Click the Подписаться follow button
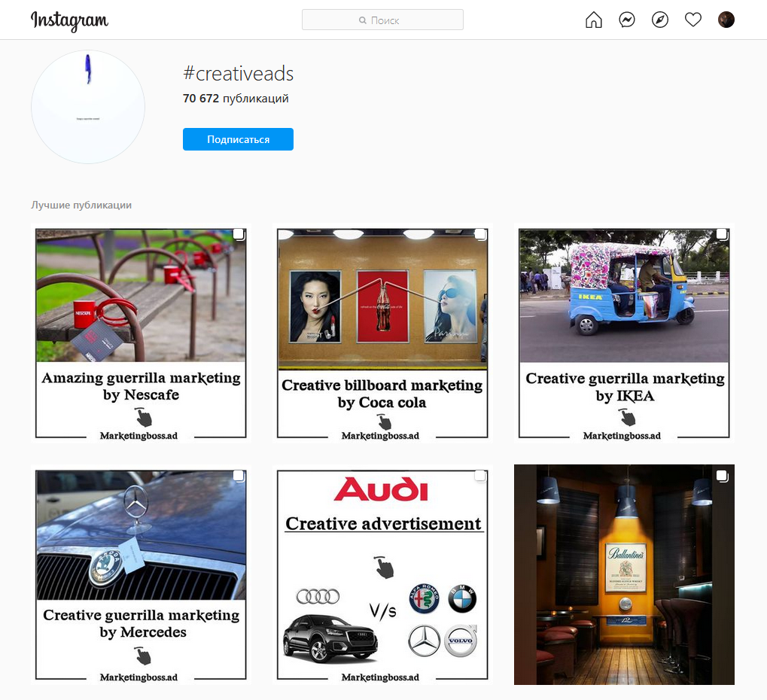The image size is (767, 700). click(x=238, y=139)
